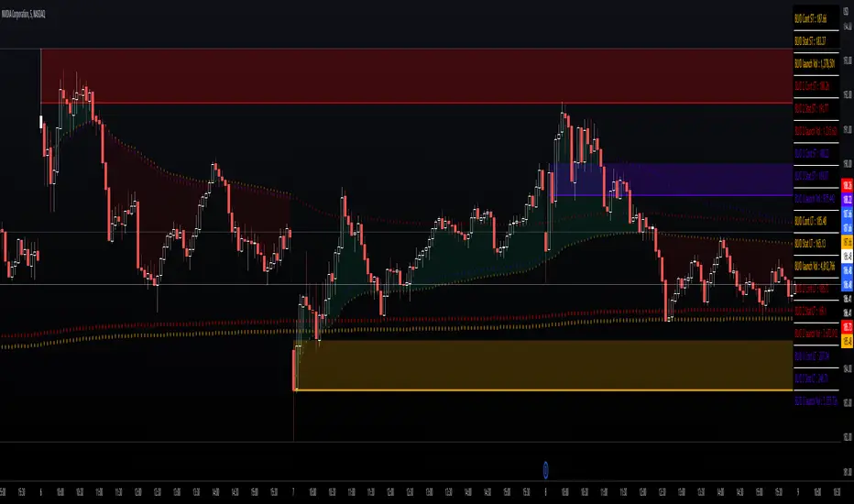Select the yellow 'BUBO Start LT' table row

pyautogui.click(x=816, y=244)
